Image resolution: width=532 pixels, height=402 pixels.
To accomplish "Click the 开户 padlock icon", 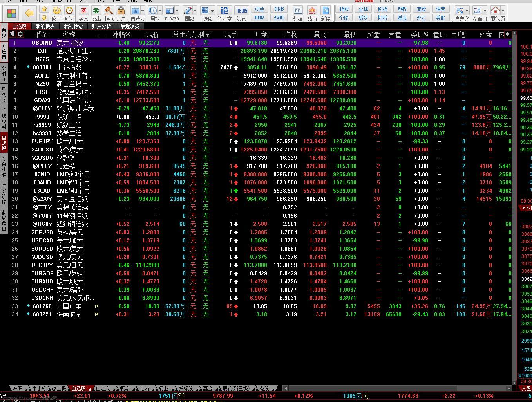I will [121, 11].
